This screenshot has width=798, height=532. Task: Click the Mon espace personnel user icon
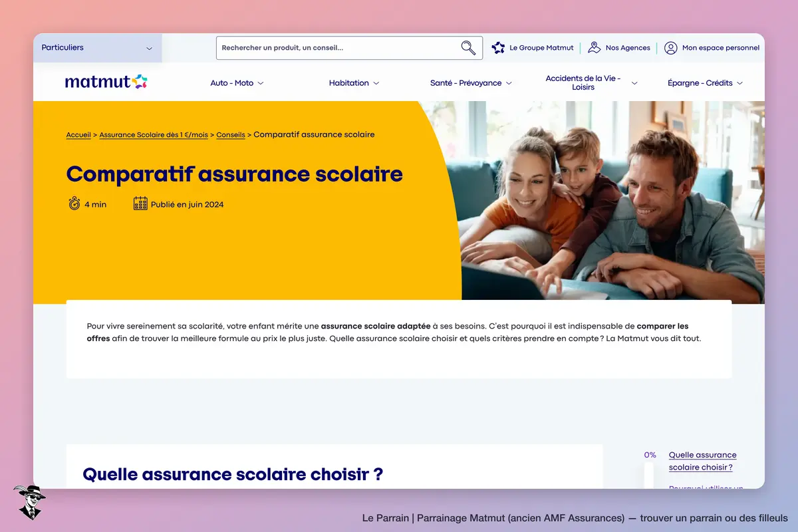pyautogui.click(x=671, y=48)
